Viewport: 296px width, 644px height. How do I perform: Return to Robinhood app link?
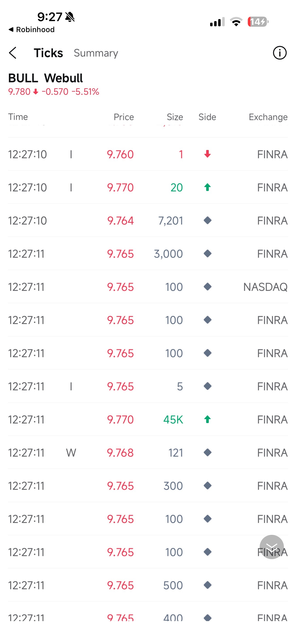pos(31,29)
